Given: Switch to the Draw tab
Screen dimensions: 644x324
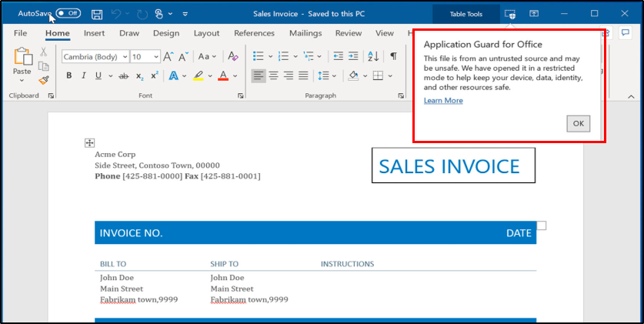Looking at the screenshot, I should 129,33.
